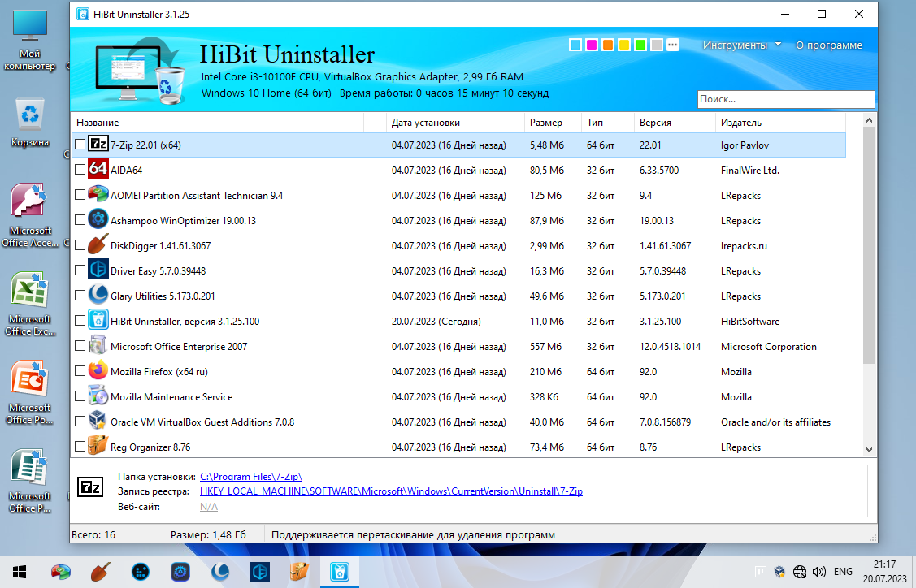The width and height of the screenshot is (916, 588).
Task: Click the VirtualBox Guest Additions icon
Action: [x=98, y=421]
